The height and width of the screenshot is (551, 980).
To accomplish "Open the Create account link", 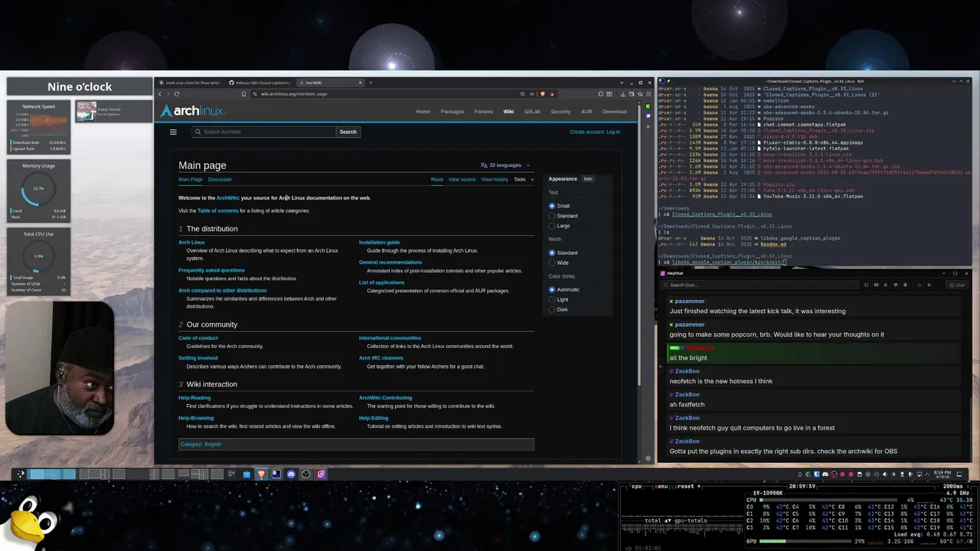I will (586, 132).
